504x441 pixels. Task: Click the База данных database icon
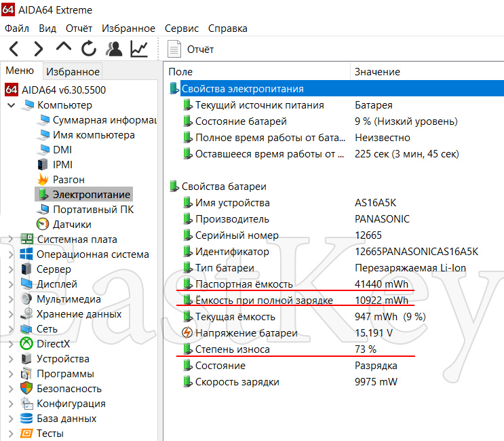tap(26, 418)
